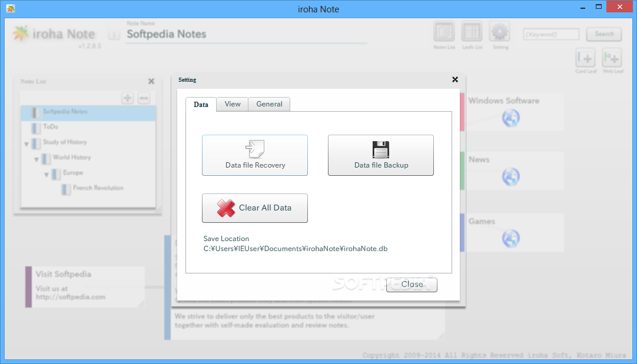The image size is (637, 364).
Task: Select the Data tab
Action: tap(201, 105)
